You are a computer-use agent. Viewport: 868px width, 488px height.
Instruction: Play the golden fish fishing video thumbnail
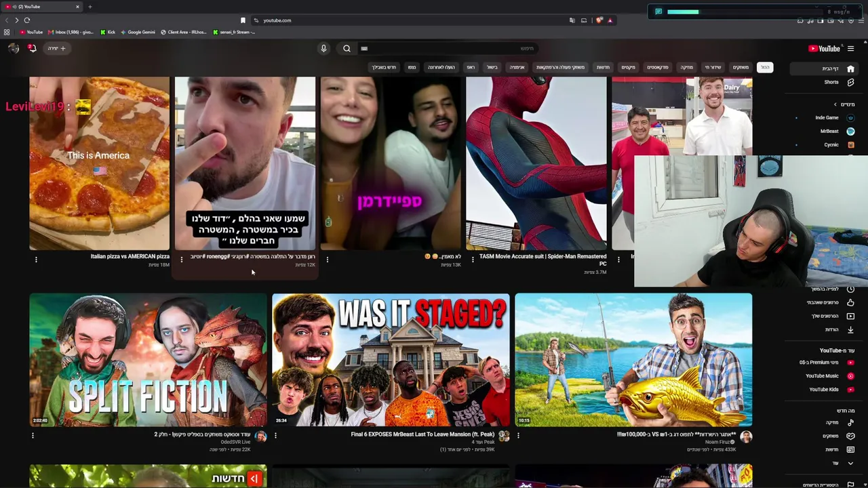(x=633, y=360)
